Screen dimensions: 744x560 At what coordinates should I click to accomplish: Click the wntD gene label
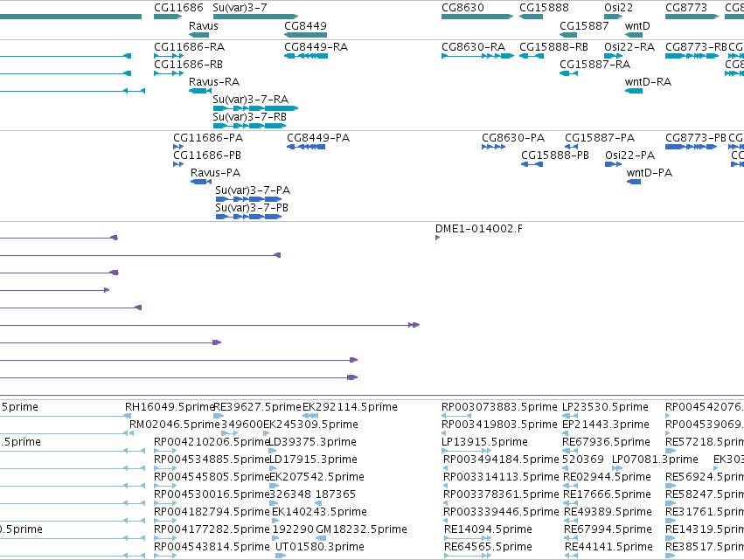(637, 26)
